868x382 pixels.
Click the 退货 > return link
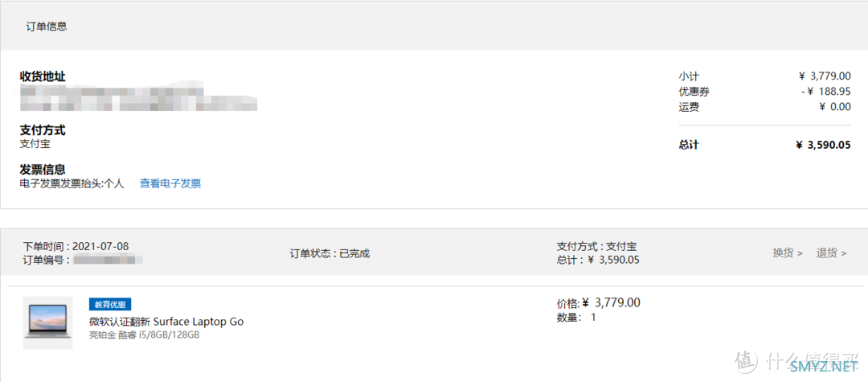[832, 253]
